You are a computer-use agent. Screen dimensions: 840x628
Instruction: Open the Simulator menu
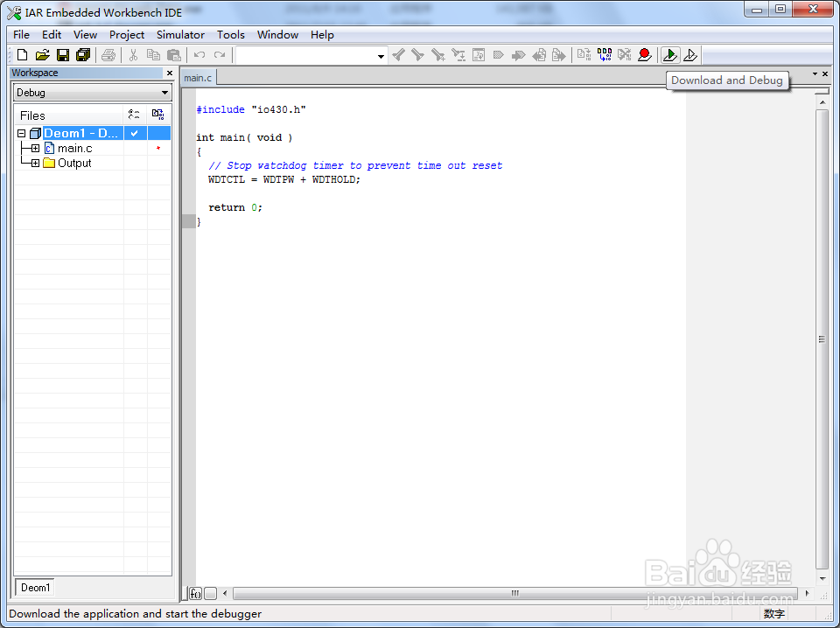(180, 35)
